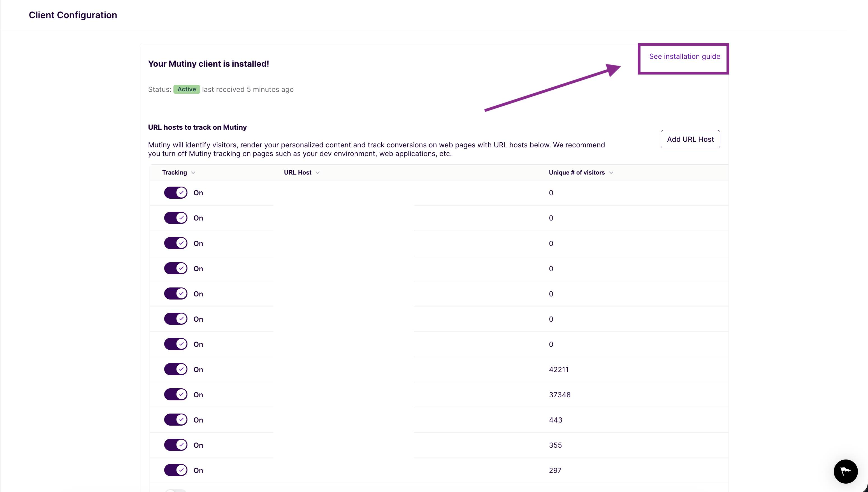Image resolution: width=868 pixels, height=492 pixels.
Task: Disable tracking on the first URL host row
Action: point(176,192)
